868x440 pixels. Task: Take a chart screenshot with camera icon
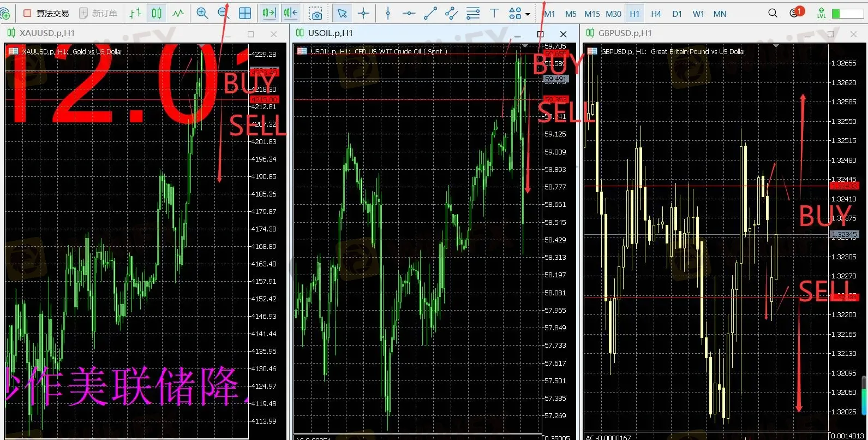pyautogui.click(x=315, y=14)
